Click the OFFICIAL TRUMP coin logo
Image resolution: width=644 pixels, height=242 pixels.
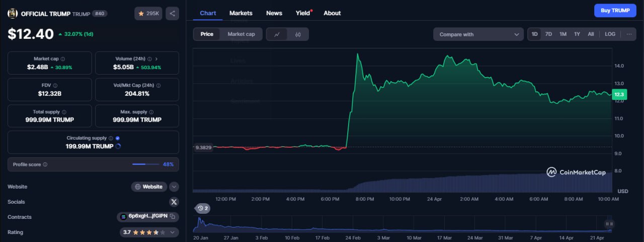(x=13, y=14)
